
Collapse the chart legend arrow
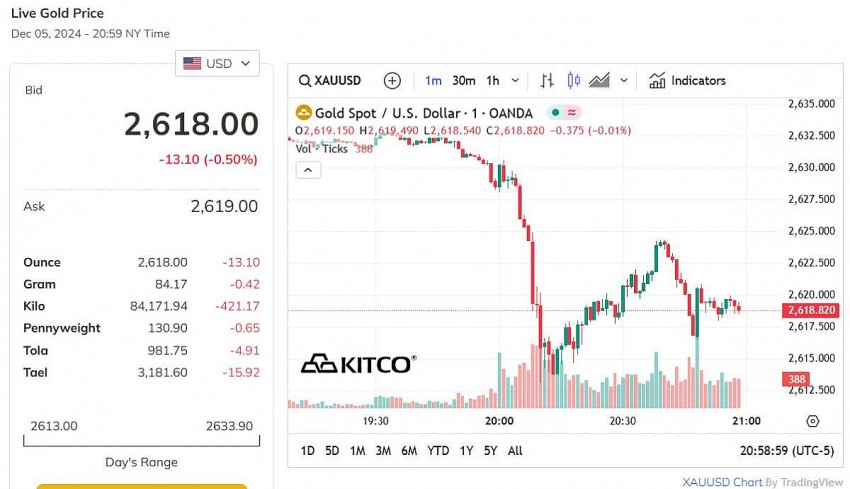(x=308, y=170)
